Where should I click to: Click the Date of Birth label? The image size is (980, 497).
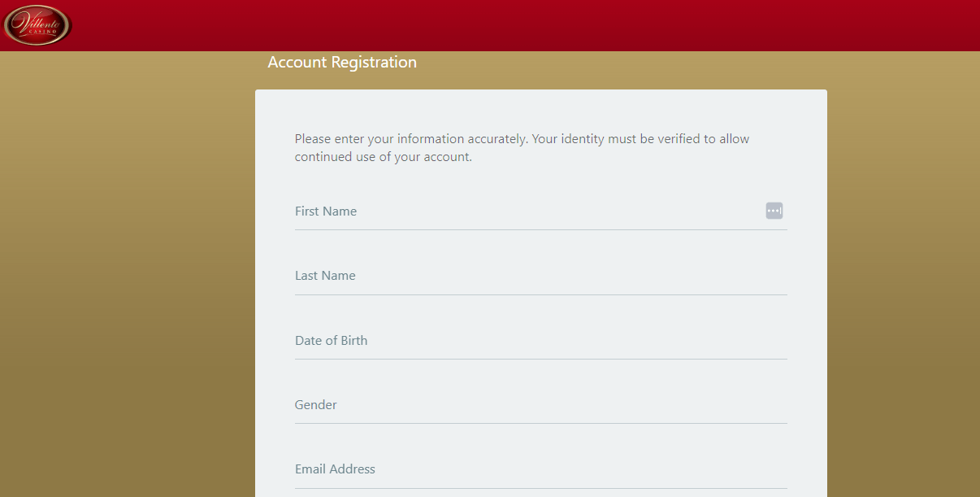(x=331, y=341)
